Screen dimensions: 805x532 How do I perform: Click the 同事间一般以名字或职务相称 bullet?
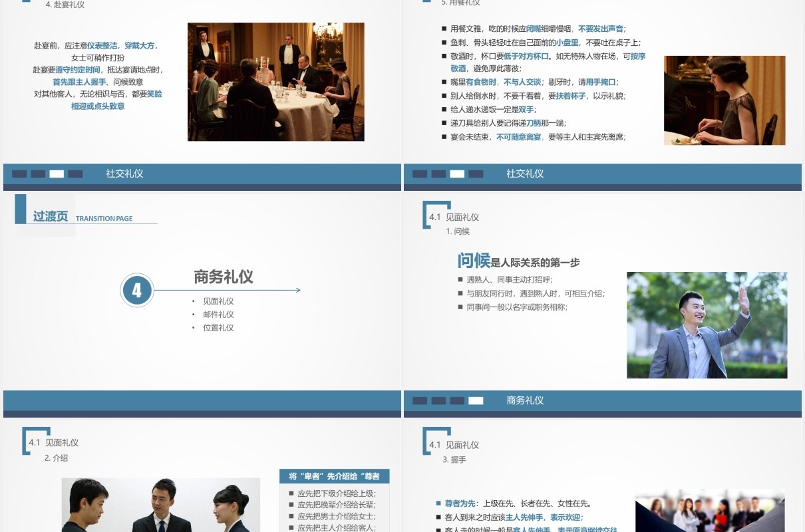pos(512,307)
